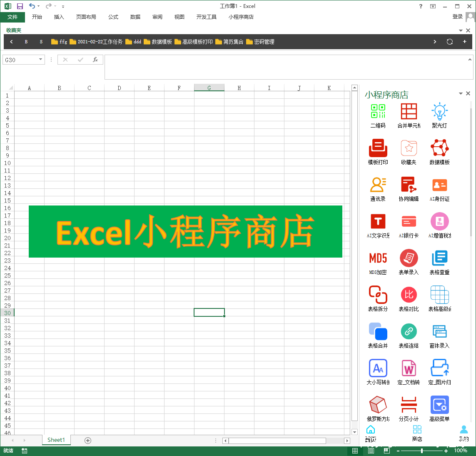The image size is (476, 456).
Task: Click 登录 to sign in
Action: click(x=458, y=17)
